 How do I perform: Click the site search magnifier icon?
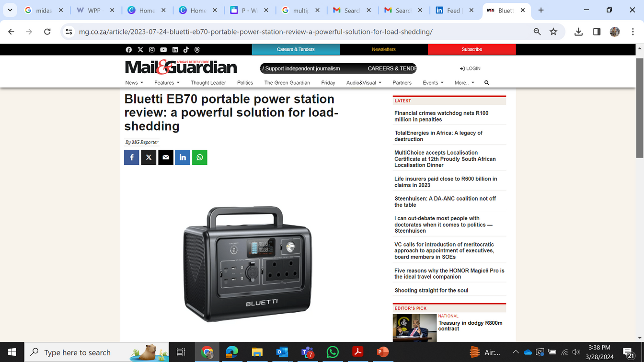pyautogui.click(x=487, y=83)
